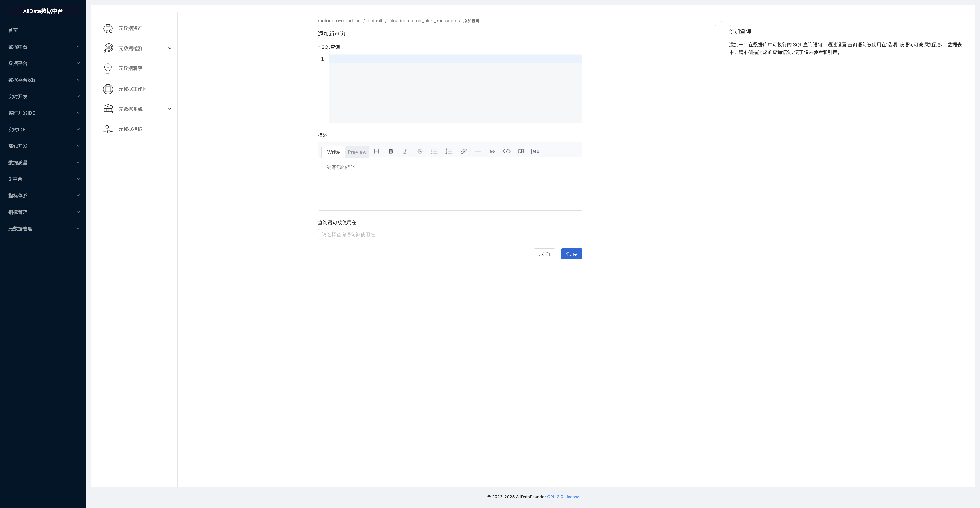Viewport: 980px width, 508px height.
Task: Open 元数据洞察 lightbulb icon
Action: [x=108, y=69]
